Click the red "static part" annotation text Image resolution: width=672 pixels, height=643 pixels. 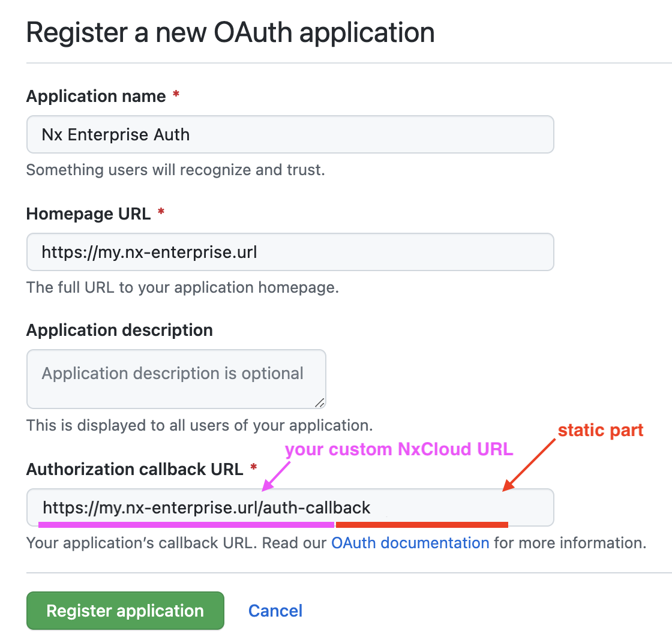point(601,430)
